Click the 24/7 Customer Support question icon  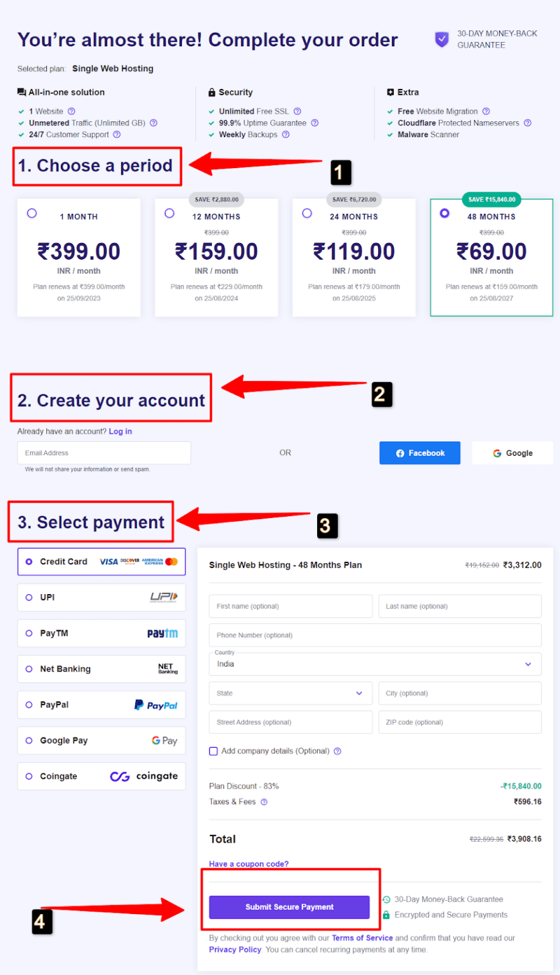point(117,135)
